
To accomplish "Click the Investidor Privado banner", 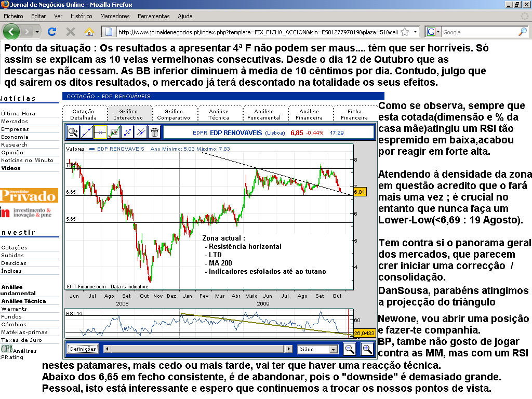I will pos(29,195).
